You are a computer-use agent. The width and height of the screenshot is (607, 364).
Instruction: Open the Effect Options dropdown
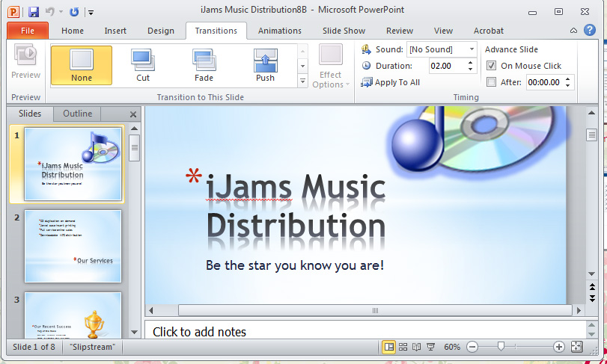(331, 67)
